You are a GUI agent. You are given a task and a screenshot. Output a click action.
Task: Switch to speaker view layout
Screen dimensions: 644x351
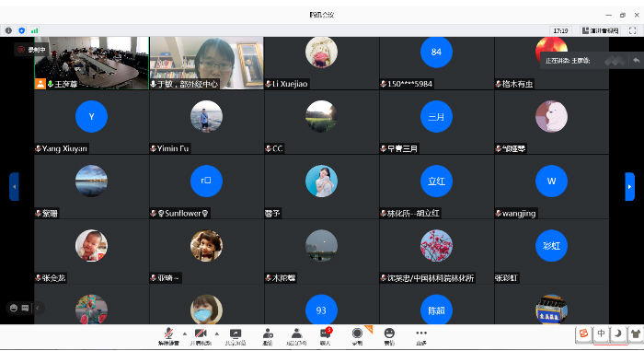tap(601, 30)
